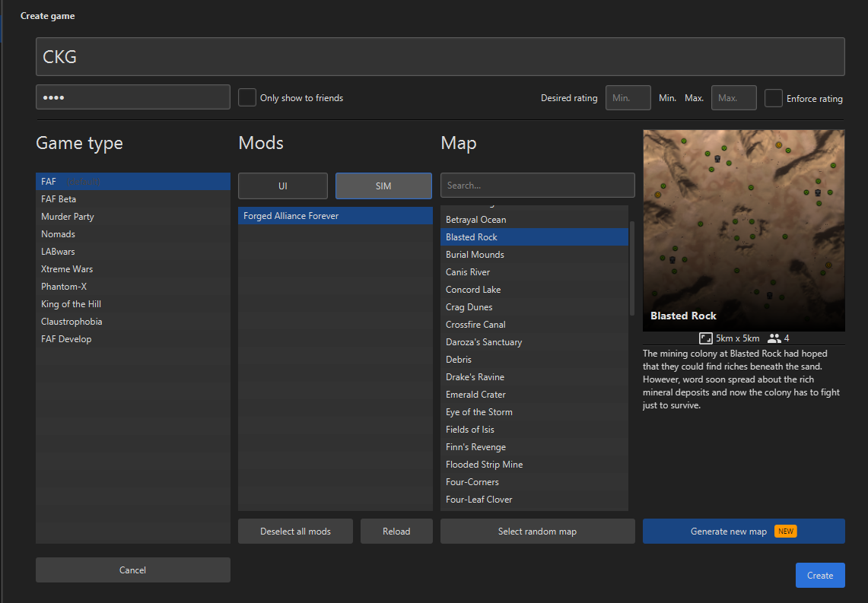Image resolution: width=868 pixels, height=603 pixels.
Task: Select Drake's Ravine map
Action: [x=534, y=376]
